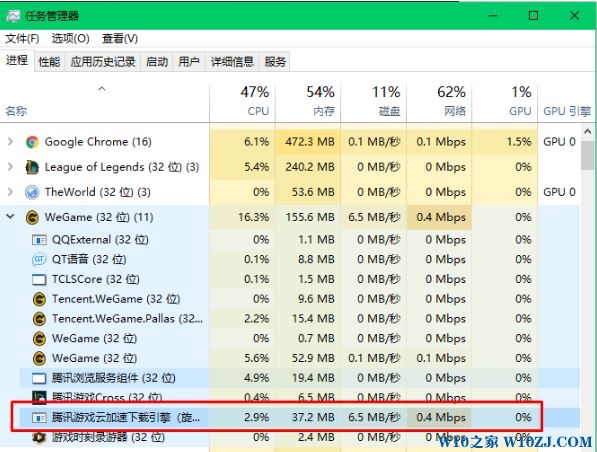Switch to the 性能 tab

coord(49,61)
